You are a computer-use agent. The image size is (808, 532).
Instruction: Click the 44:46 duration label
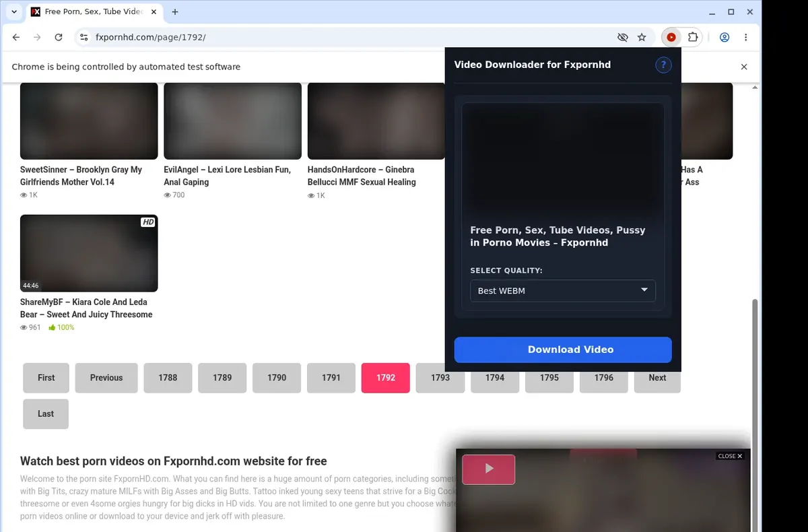pos(31,286)
